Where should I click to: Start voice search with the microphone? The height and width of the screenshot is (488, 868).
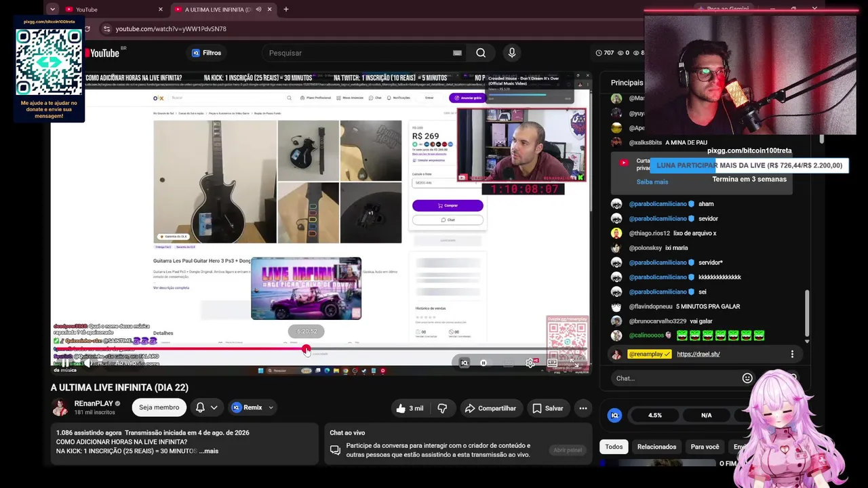(512, 53)
